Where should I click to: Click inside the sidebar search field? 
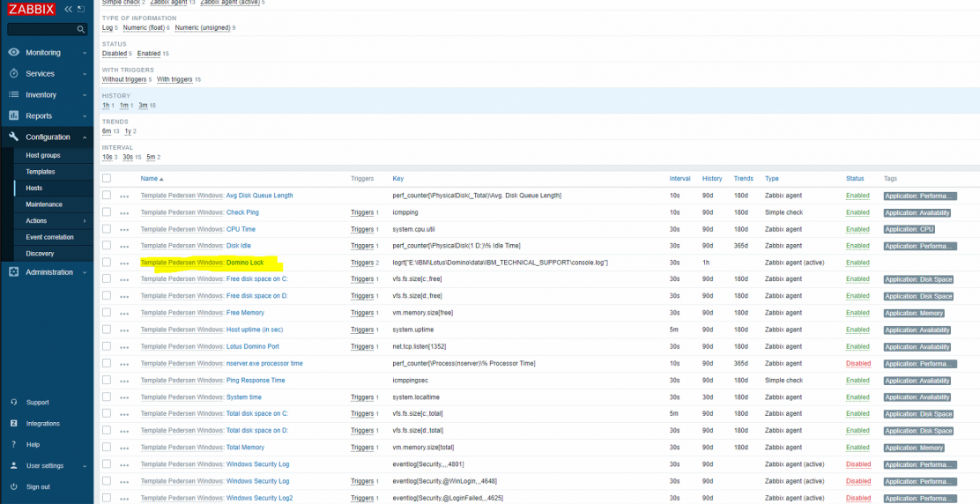click(x=42, y=29)
